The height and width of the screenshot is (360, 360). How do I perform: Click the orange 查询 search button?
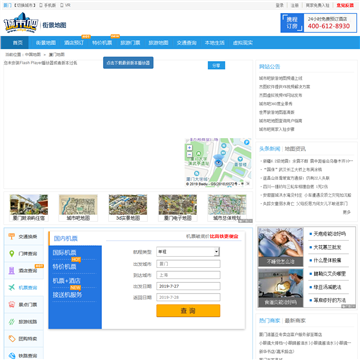(188, 311)
